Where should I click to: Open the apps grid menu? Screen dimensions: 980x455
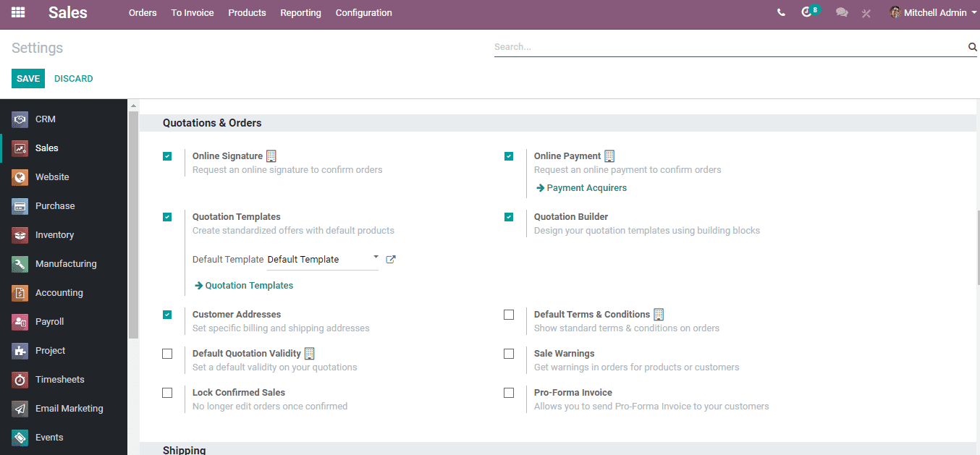17,12
